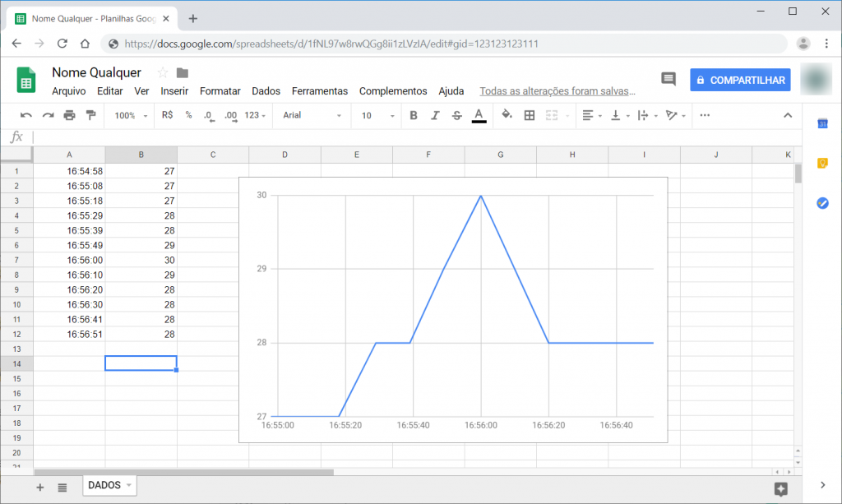
Task: Open the Ver menu
Action: [141, 91]
